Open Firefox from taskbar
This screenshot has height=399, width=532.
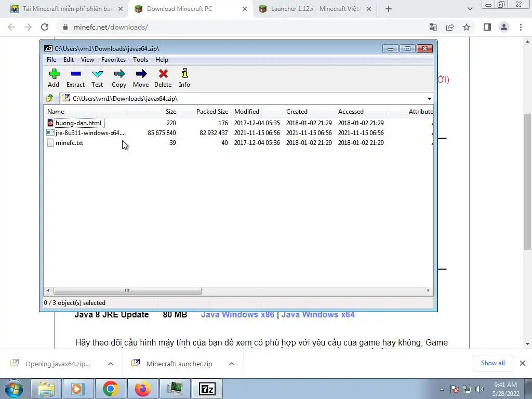[x=143, y=389]
